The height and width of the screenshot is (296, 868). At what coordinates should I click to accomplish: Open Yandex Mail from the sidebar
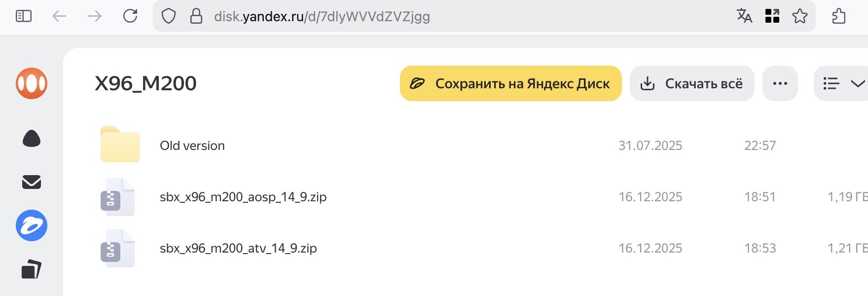(32, 182)
